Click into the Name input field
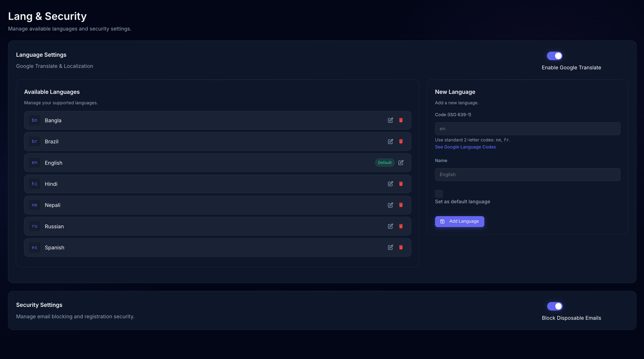The height and width of the screenshot is (359, 644). click(527, 175)
